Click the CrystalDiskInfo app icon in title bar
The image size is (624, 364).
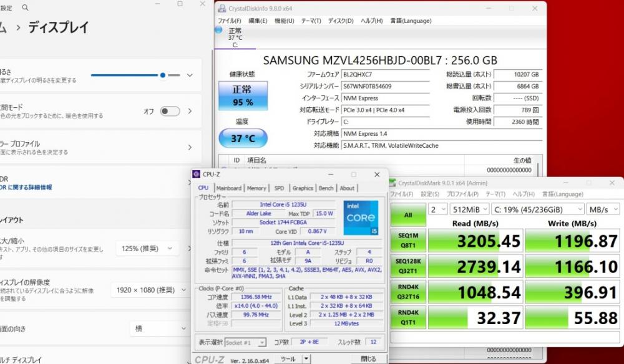tap(222, 8)
